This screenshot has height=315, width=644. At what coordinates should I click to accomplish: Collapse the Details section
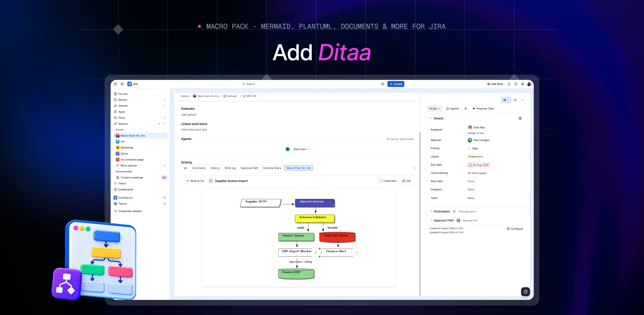pyautogui.click(x=431, y=118)
